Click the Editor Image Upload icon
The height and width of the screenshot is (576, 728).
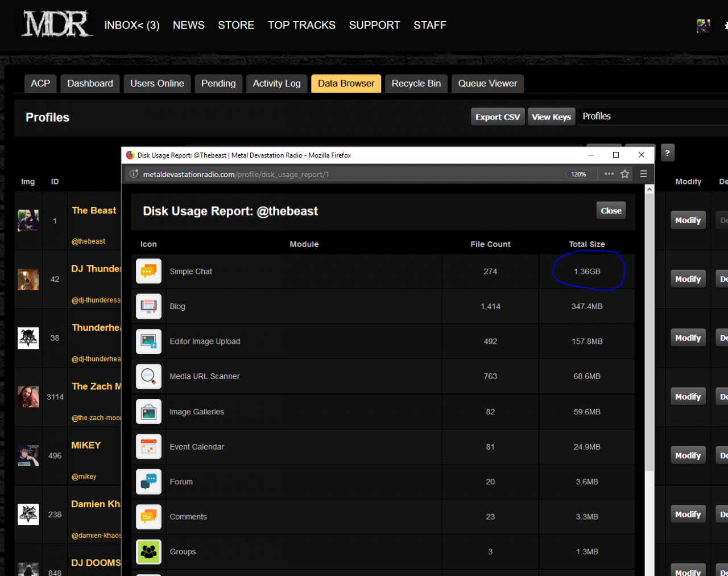tap(148, 342)
